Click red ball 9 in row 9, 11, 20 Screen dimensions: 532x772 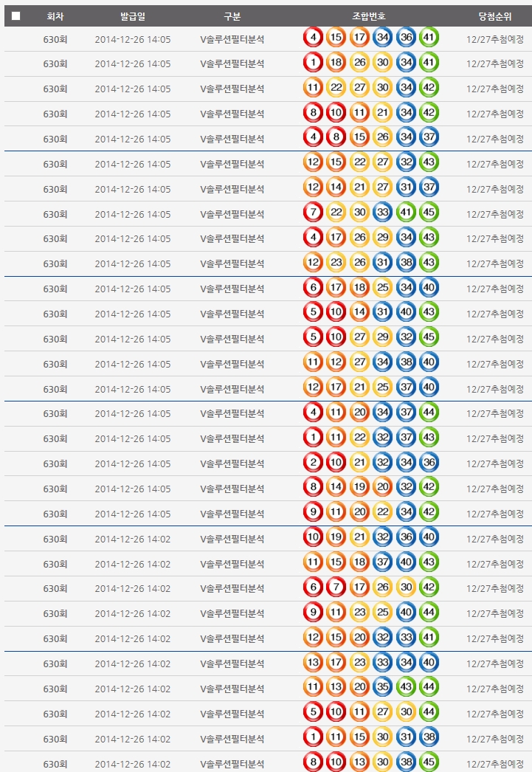(x=314, y=513)
